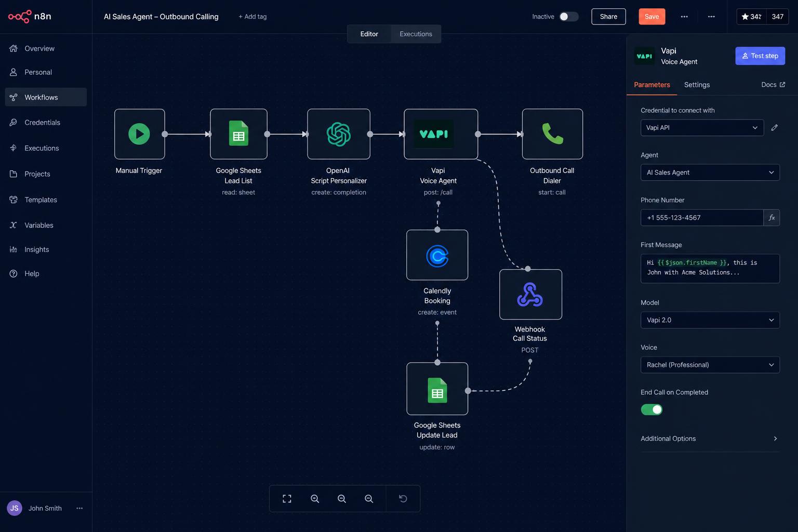Edit the Vapi API credential with pencil
Screen dimensions: 798x532
(775, 128)
